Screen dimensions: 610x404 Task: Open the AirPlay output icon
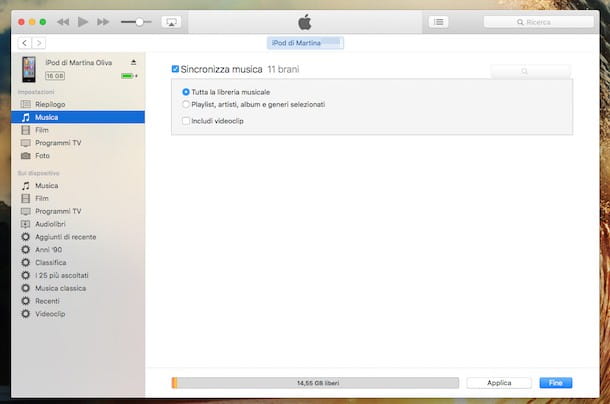(171, 22)
